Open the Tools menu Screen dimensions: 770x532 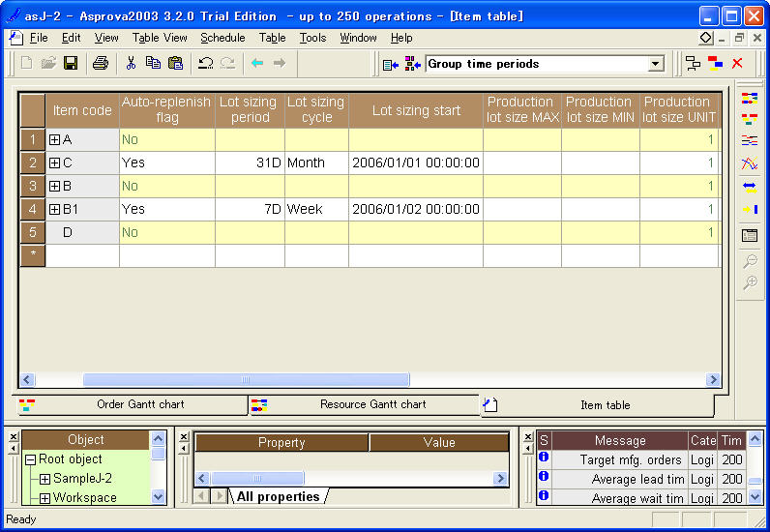click(312, 38)
